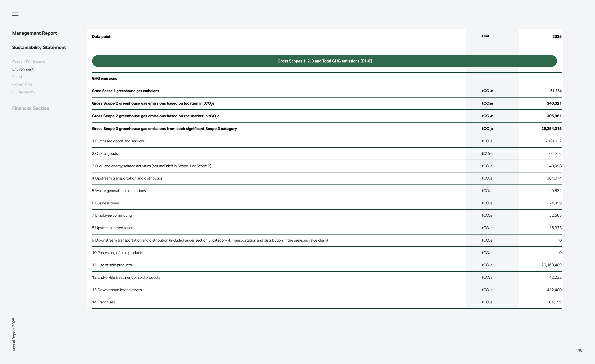This screenshot has height=364, width=595.
Task: Select the '2 Capital goods' row
Action: [327, 153]
